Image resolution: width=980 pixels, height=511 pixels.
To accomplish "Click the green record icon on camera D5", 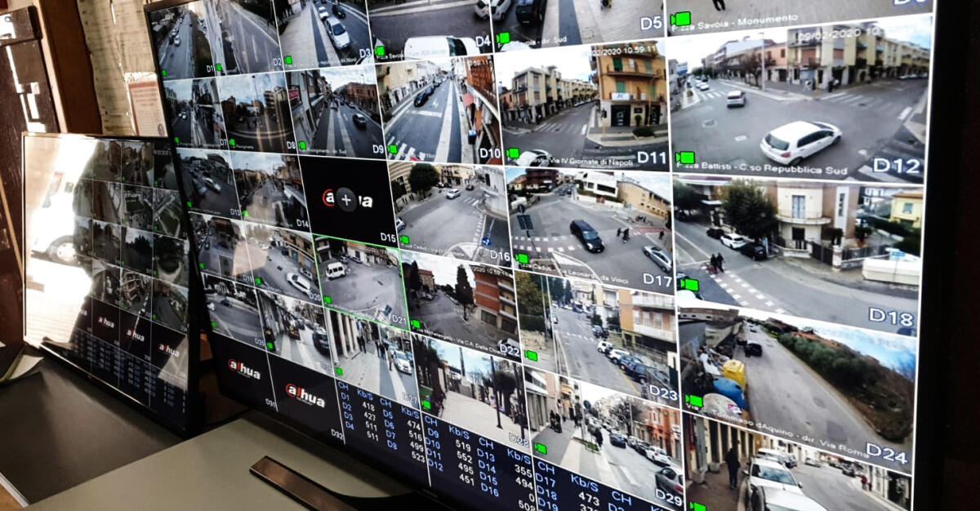I will [680, 19].
